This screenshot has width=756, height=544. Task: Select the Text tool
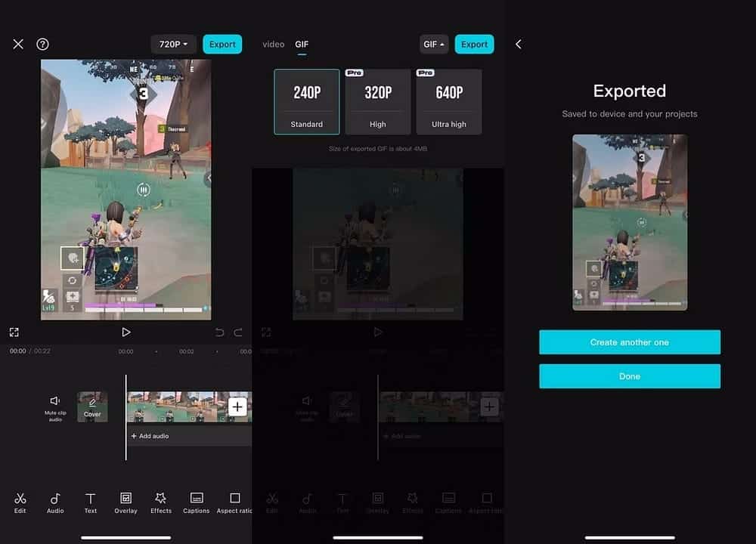click(91, 502)
